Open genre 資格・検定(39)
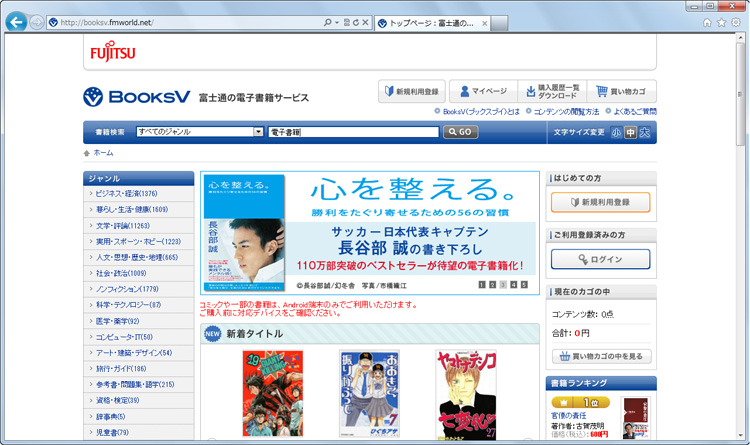 point(118,400)
